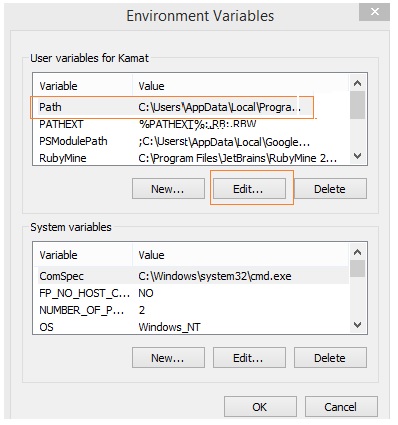Click the user variables scrollbar thumb
Image resolution: width=398 pixels, height=425 pixels.
click(358, 105)
